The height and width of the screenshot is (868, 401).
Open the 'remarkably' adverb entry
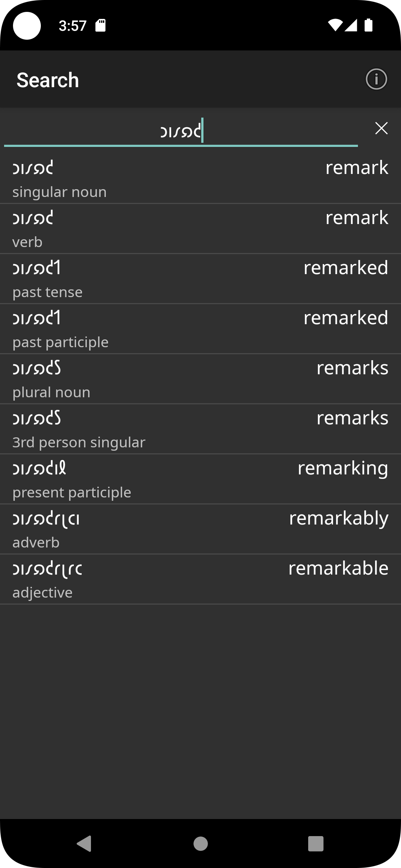tap(200, 529)
